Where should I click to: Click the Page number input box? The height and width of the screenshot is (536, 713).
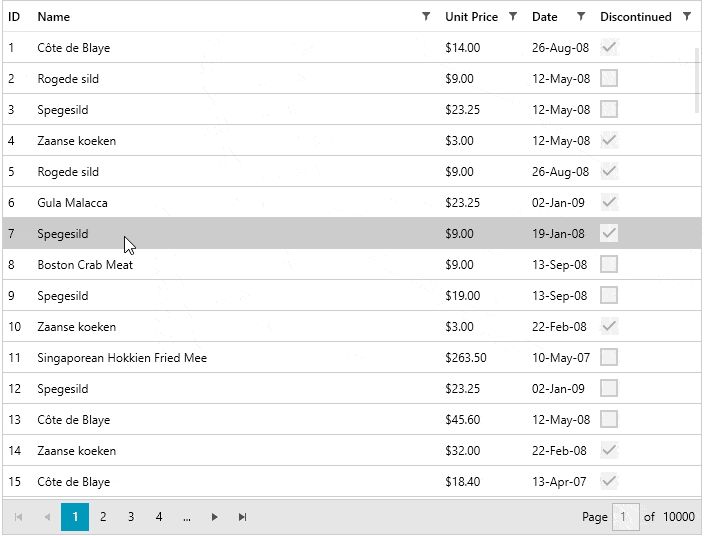point(625,517)
